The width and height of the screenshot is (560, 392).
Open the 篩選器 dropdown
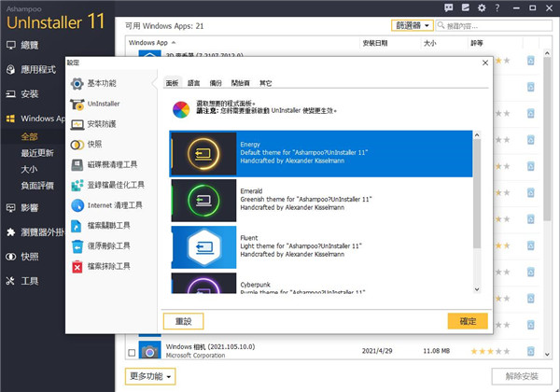[x=413, y=26]
